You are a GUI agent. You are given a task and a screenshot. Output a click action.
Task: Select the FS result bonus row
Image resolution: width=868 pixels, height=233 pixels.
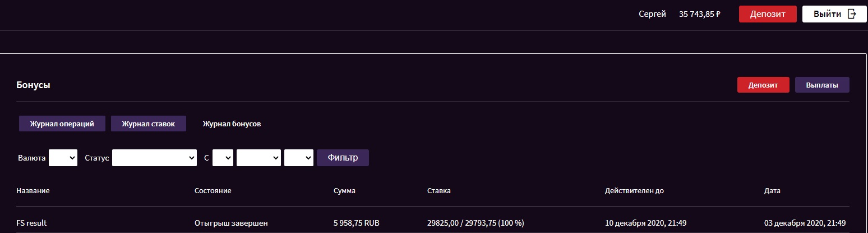(31, 223)
